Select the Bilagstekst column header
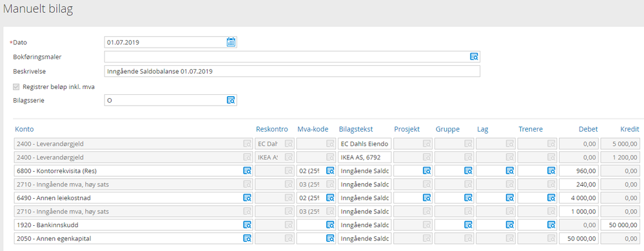Image resolution: width=644 pixels, height=251 pixels. click(x=356, y=130)
